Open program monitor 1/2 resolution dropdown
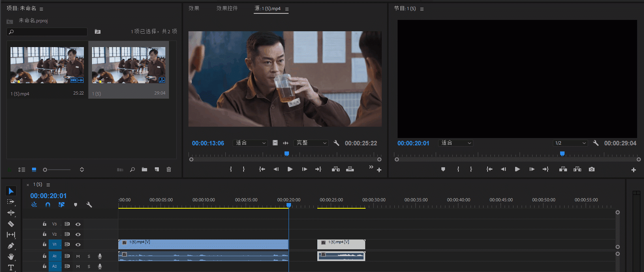 pyautogui.click(x=570, y=143)
